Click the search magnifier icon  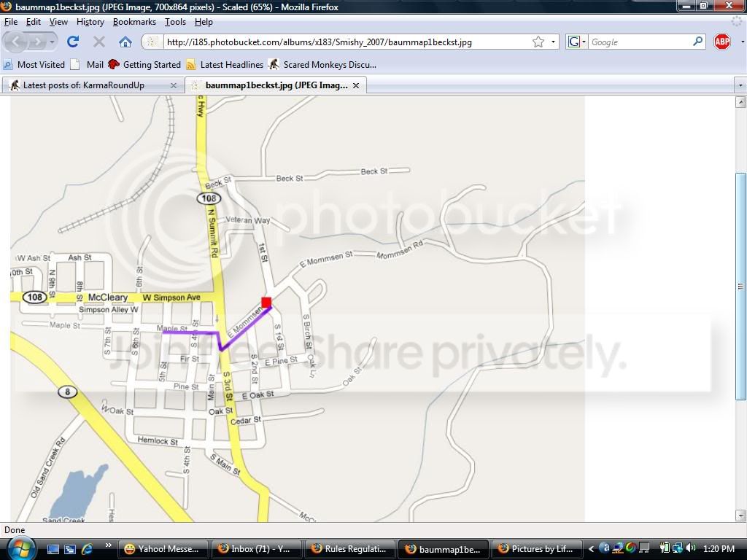pos(698,42)
